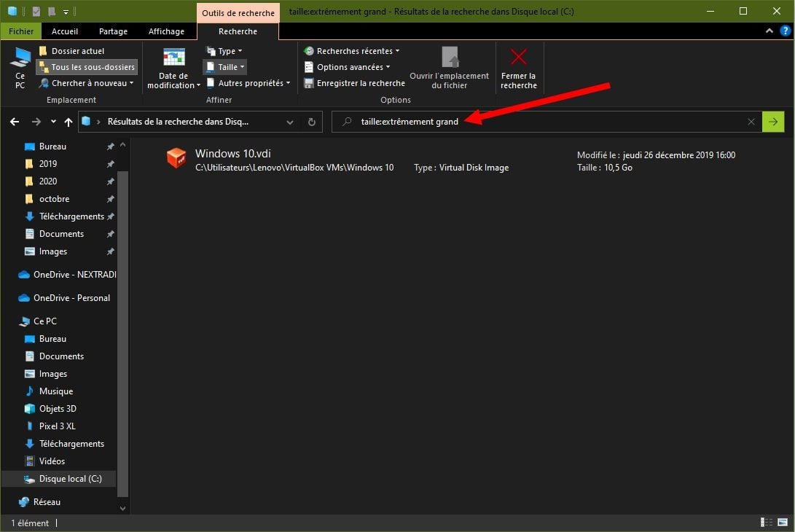Collapse the ribbon with chevron

click(769, 31)
